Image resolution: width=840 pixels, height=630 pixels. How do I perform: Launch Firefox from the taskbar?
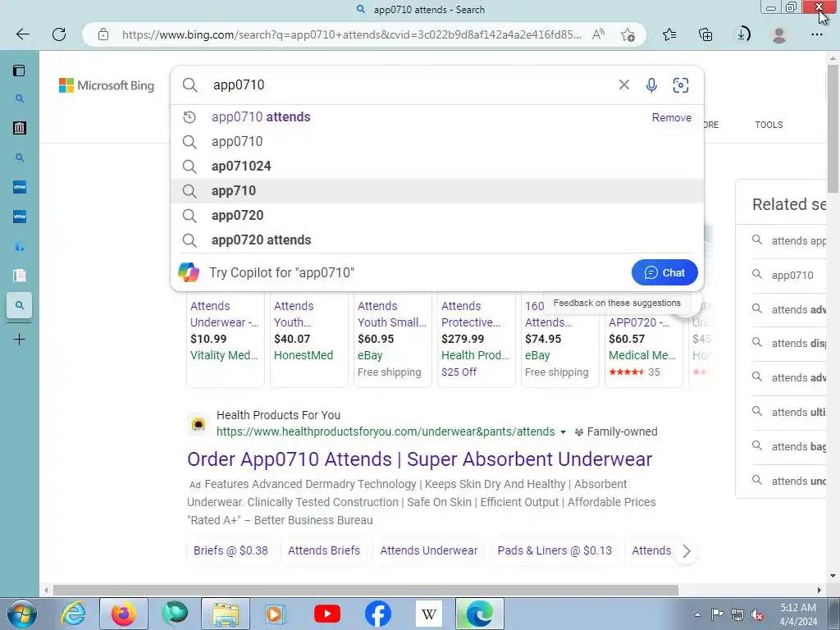(x=124, y=614)
